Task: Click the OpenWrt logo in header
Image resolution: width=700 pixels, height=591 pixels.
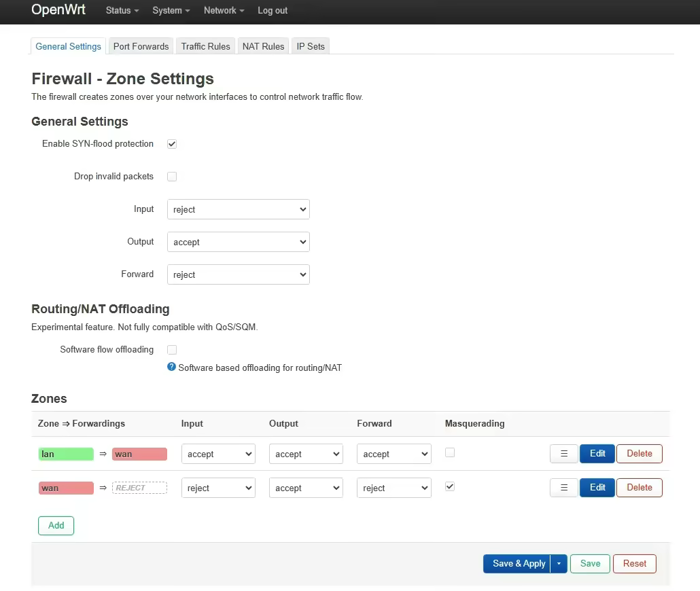Action: 58,10
